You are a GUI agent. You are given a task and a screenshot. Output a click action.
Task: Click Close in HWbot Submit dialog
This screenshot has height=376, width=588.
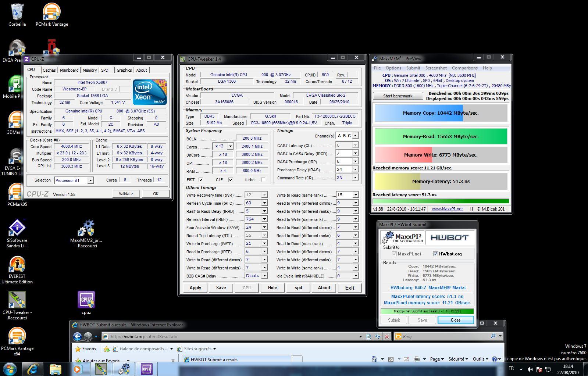(456, 320)
